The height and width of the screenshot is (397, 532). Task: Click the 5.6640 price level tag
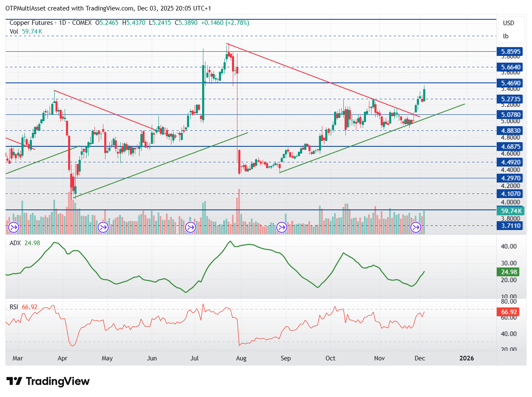click(x=511, y=67)
